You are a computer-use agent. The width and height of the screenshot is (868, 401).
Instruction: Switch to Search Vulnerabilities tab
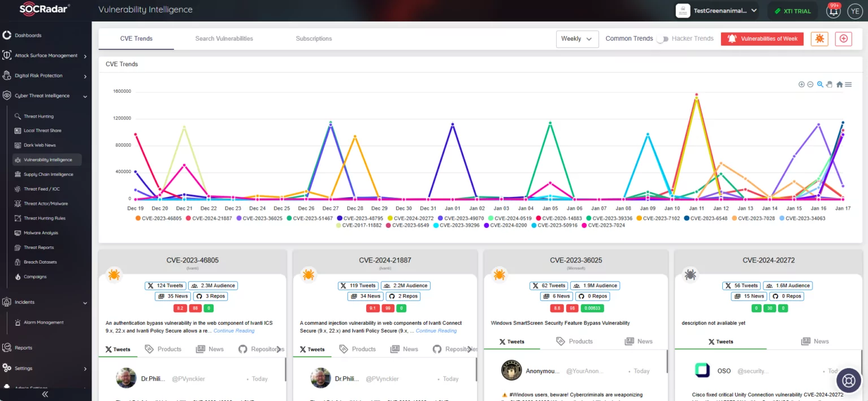point(224,38)
